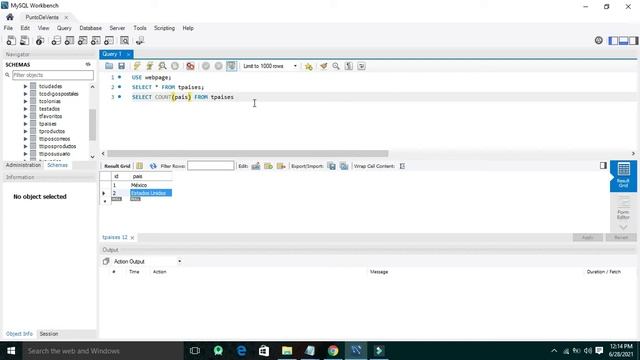Expand the tcodigospostales table node
This screenshot has height=360, width=640.
pos(25,94)
